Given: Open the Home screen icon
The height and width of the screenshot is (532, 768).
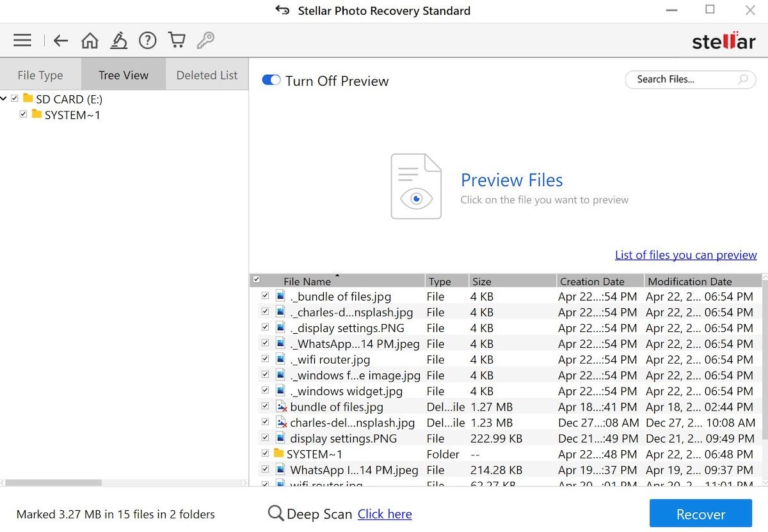Looking at the screenshot, I should click(x=90, y=41).
